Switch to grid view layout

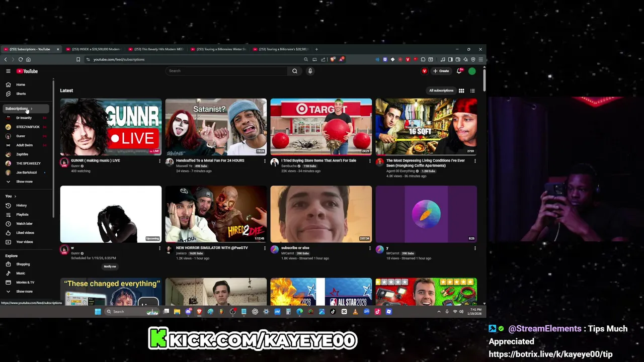pyautogui.click(x=461, y=90)
